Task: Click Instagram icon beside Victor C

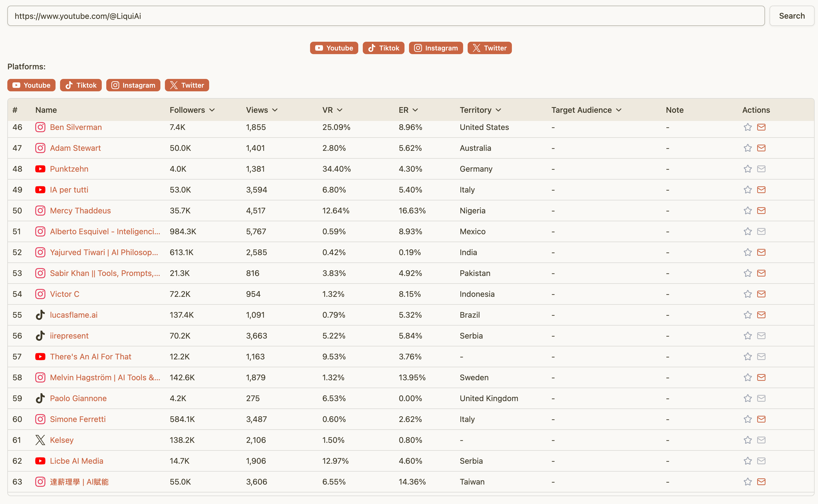Action: pyautogui.click(x=40, y=294)
